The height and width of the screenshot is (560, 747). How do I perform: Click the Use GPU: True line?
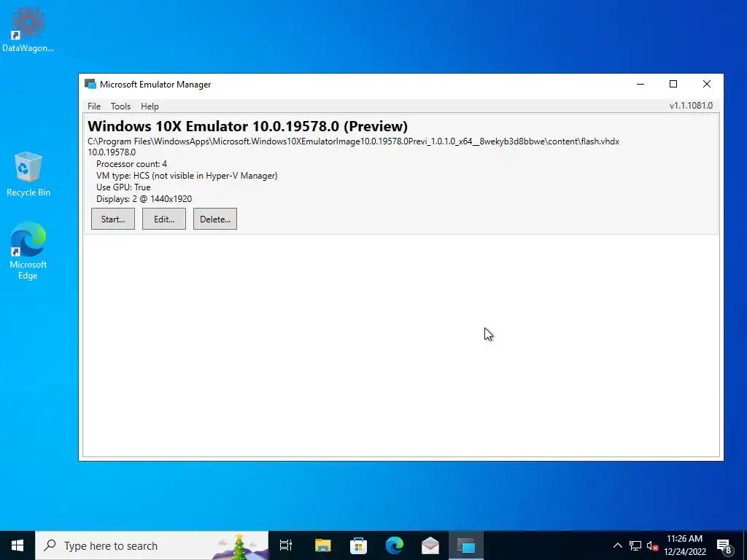click(123, 187)
